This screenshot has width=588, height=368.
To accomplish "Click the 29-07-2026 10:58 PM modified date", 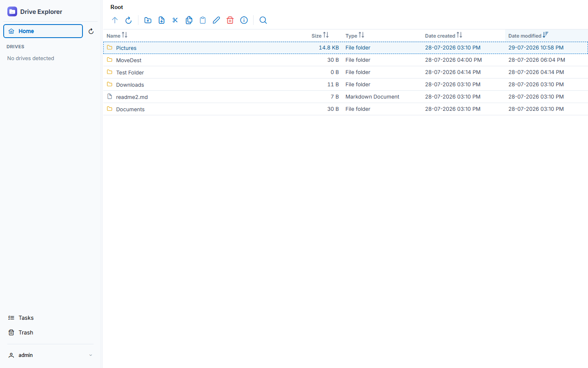I will (x=536, y=47).
